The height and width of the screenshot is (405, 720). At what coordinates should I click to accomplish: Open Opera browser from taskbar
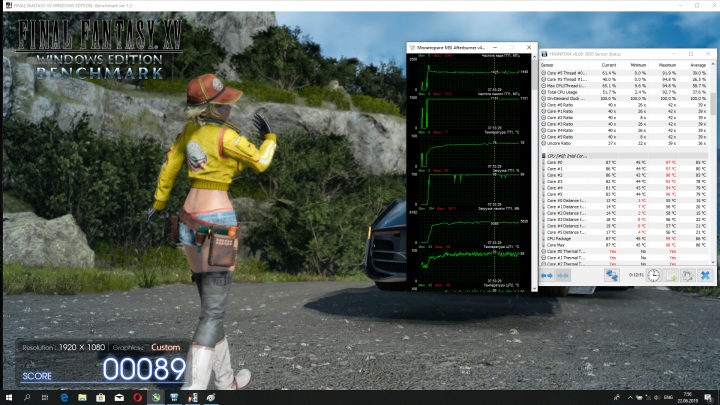click(137, 398)
